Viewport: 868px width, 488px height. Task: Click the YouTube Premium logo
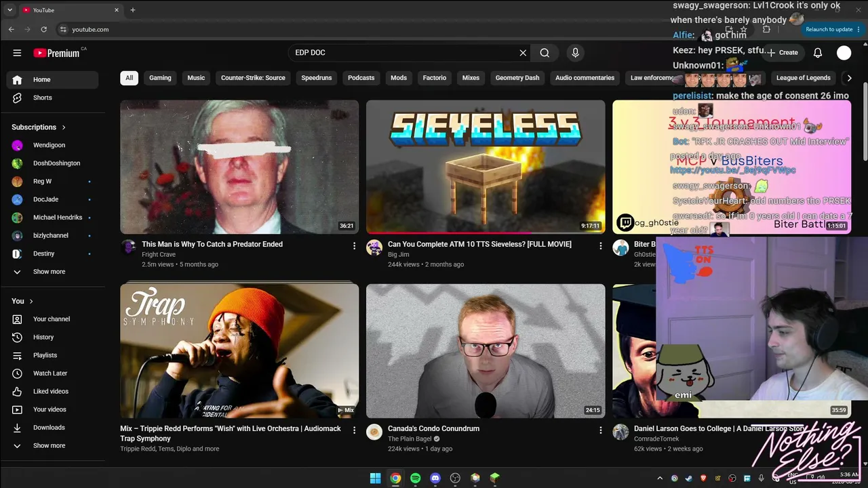coord(56,53)
